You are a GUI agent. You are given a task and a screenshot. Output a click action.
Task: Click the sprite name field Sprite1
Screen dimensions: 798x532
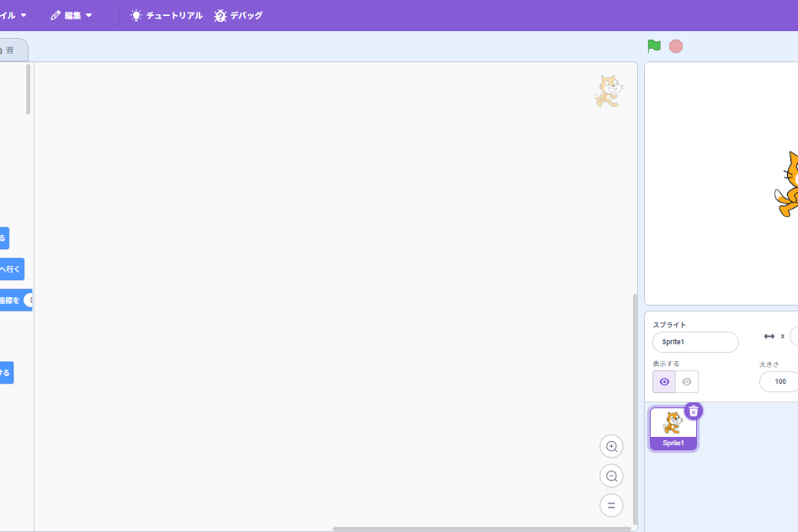(x=695, y=342)
